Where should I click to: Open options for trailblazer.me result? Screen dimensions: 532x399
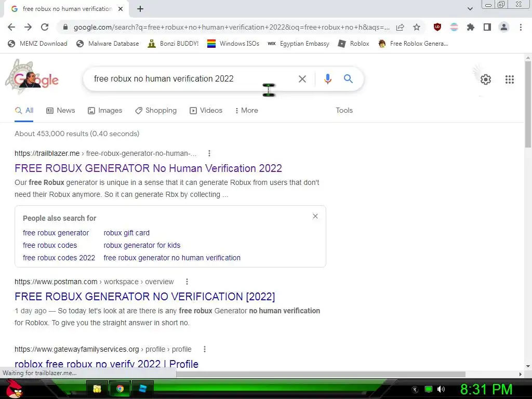tap(209, 153)
